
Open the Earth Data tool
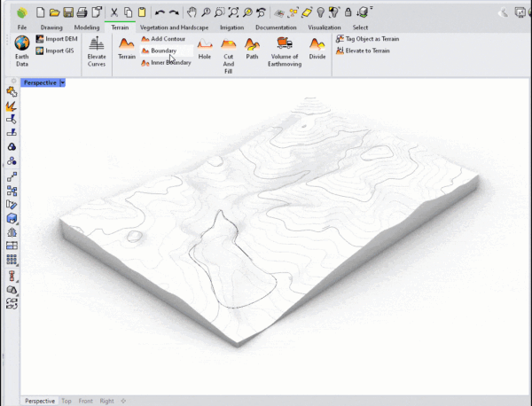pos(21,51)
